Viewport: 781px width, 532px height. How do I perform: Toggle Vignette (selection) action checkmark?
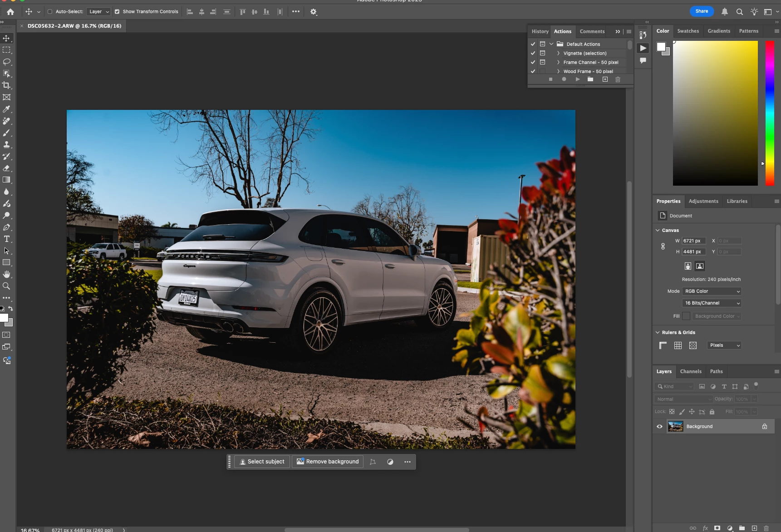(533, 53)
